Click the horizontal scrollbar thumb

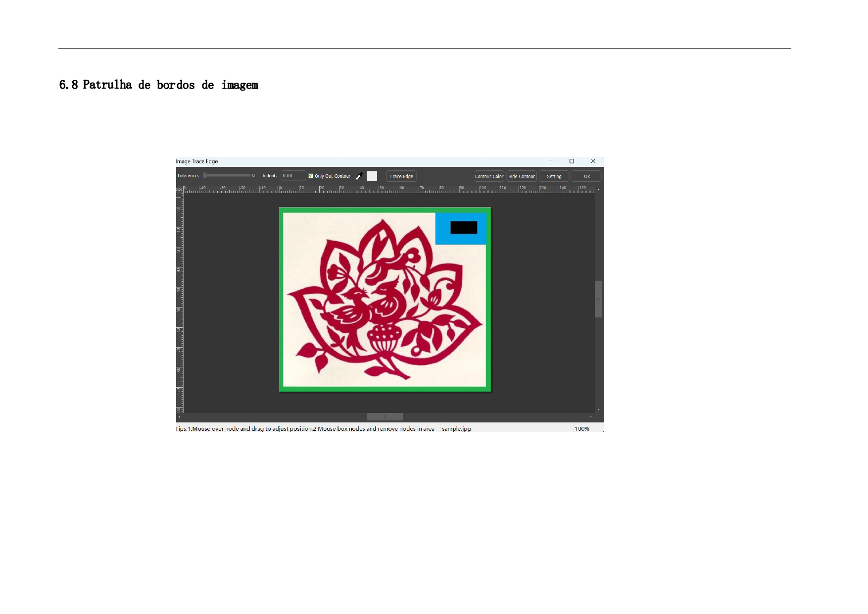point(385,417)
